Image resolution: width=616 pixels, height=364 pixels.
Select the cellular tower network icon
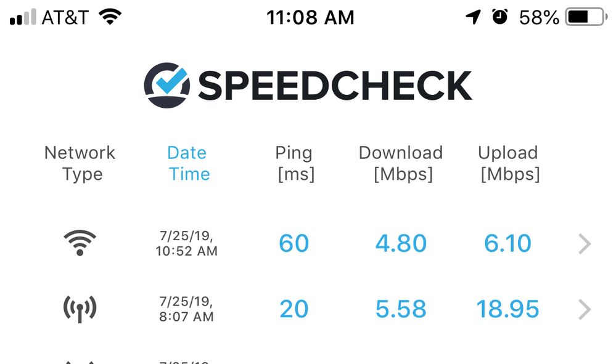point(80,309)
